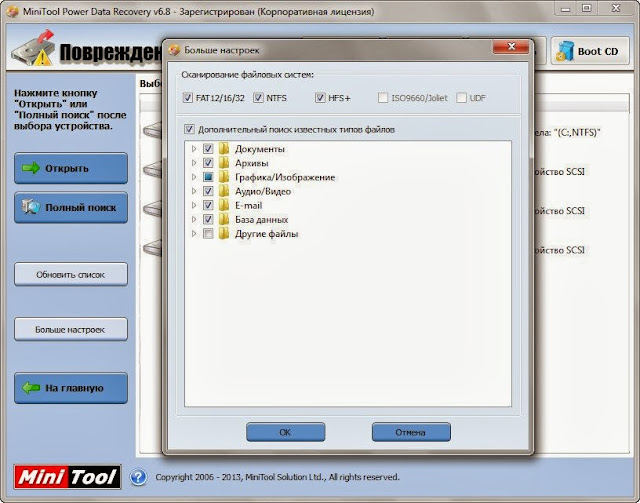Uncheck the E-mail checkbox
Viewport: 640px width, 503px height.
208,205
